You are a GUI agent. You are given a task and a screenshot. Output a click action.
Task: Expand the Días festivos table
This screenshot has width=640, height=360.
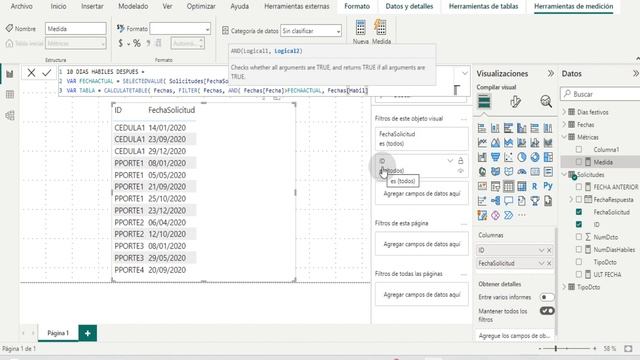pyautogui.click(x=564, y=112)
